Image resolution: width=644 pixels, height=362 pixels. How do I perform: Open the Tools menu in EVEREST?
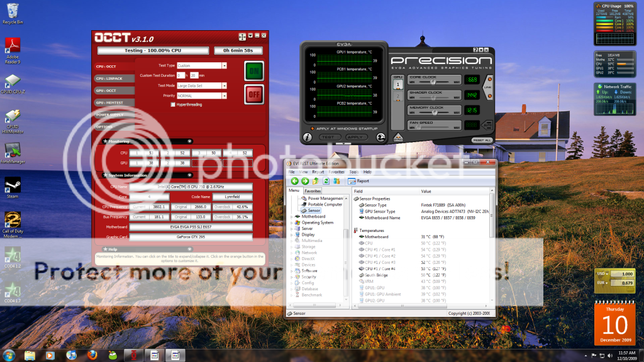point(353,172)
